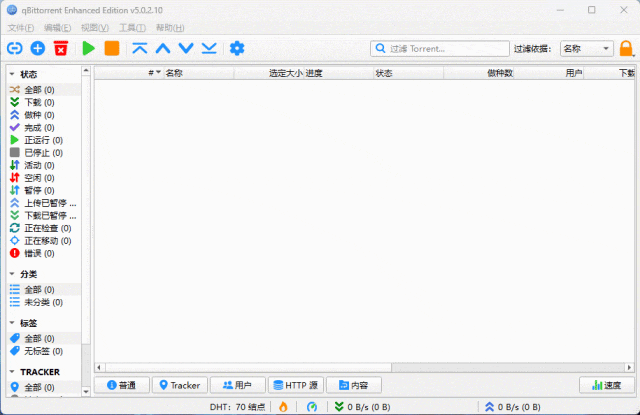Select the 活动 (0) status filter
640x415 pixels.
pos(44,165)
